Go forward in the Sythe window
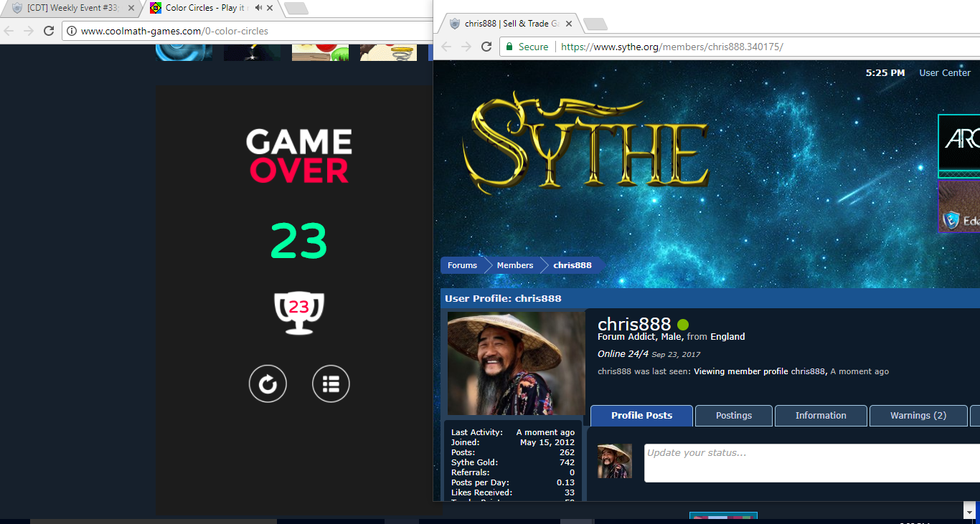 coord(466,47)
